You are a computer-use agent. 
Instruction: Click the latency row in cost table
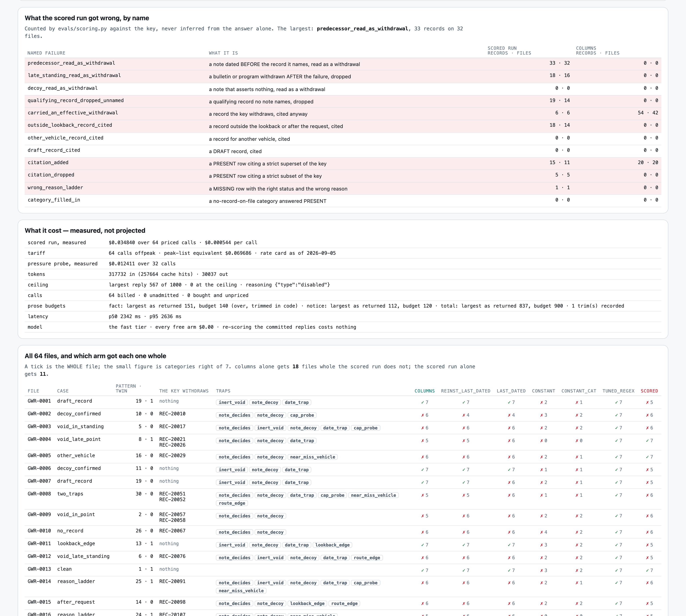(x=343, y=316)
